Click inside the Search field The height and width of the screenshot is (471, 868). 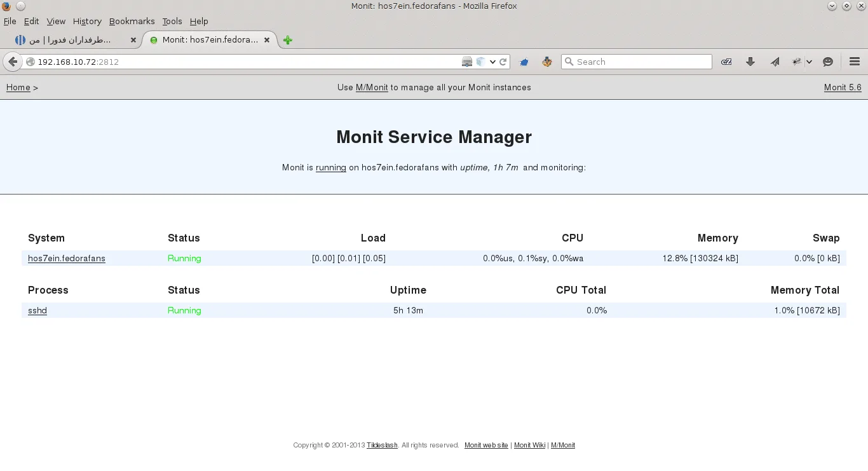pos(635,62)
